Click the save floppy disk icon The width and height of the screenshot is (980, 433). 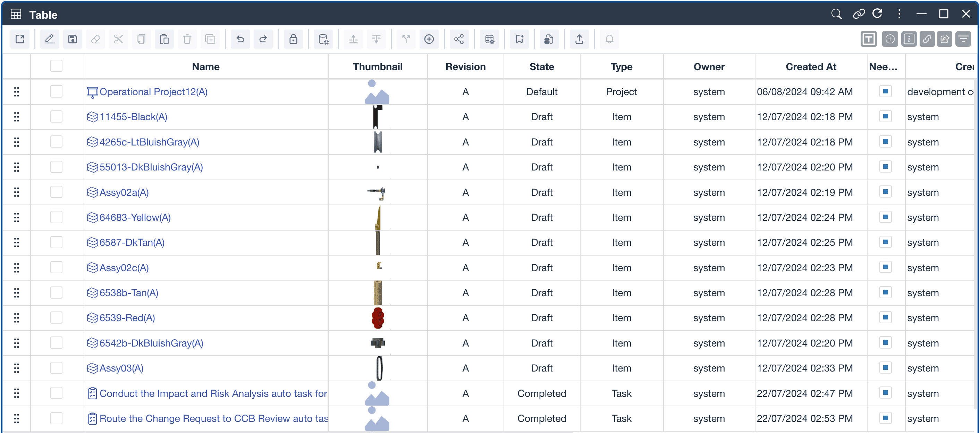pos(73,39)
